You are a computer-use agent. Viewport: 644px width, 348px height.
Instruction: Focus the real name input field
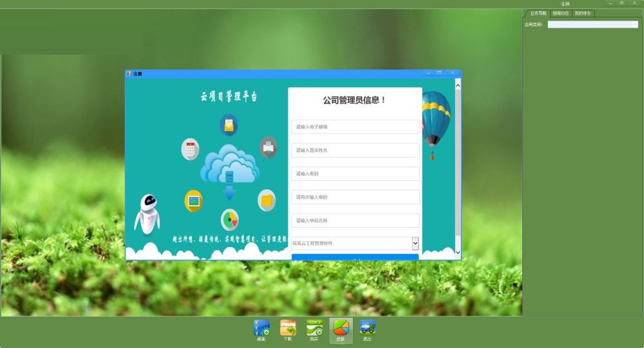[x=355, y=150]
